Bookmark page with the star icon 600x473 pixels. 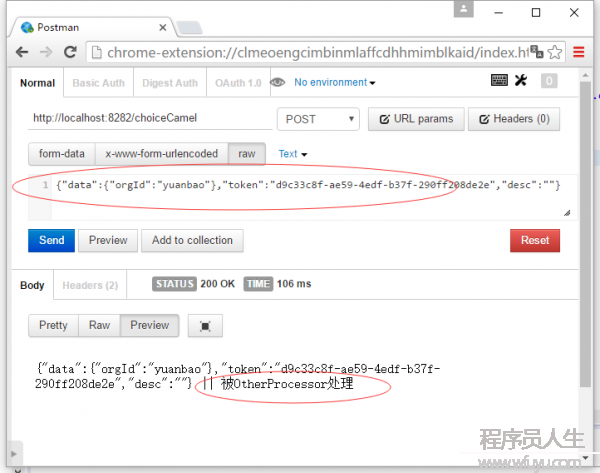pos(555,52)
